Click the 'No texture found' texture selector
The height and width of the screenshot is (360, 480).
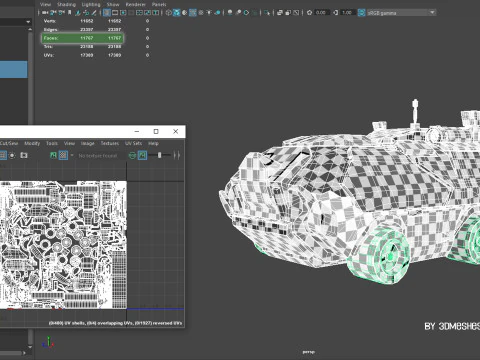coord(98,156)
